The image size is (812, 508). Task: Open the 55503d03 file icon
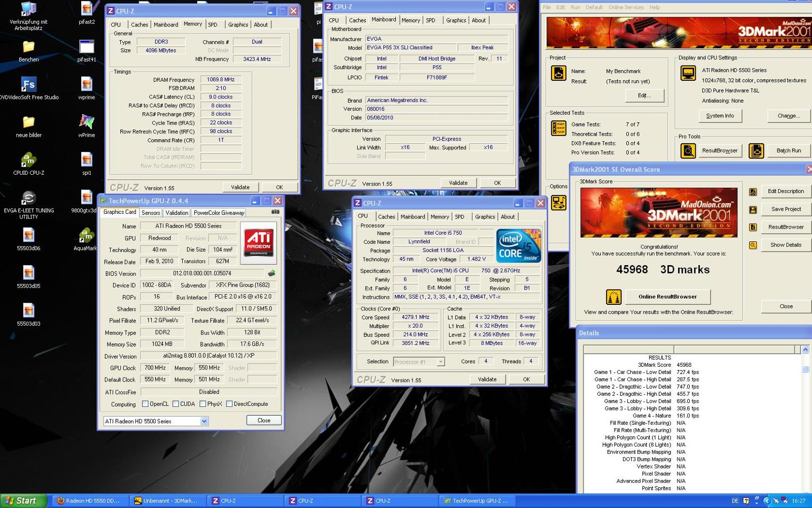tap(28, 310)
